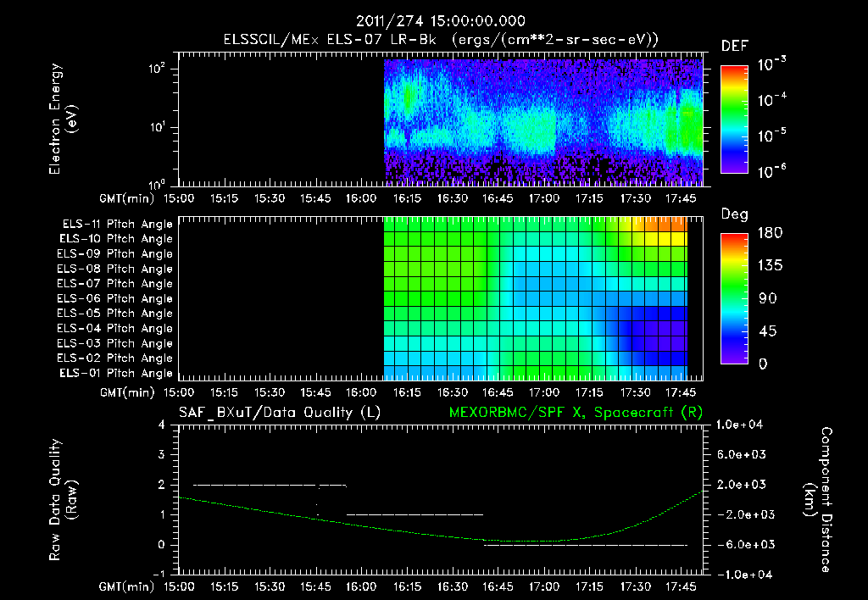Click the pitch angle color grid
This screenshot has height=600, width=868.
(536, 298)
